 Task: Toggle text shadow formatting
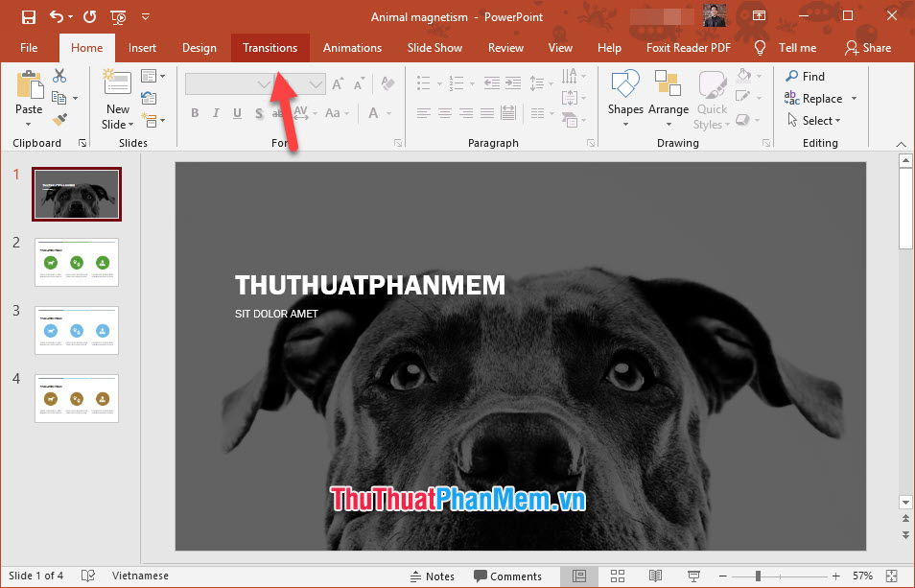tap(258, 112)
